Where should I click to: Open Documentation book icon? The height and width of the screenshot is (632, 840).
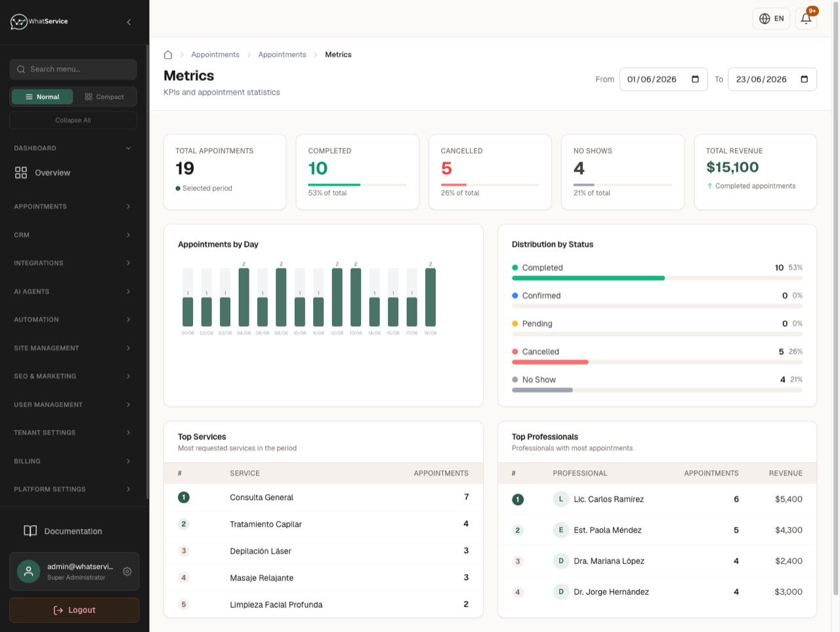(x=30, y=531)
